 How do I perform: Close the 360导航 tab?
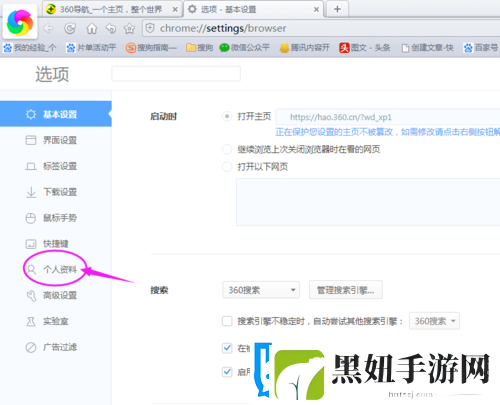pos(175,10)
